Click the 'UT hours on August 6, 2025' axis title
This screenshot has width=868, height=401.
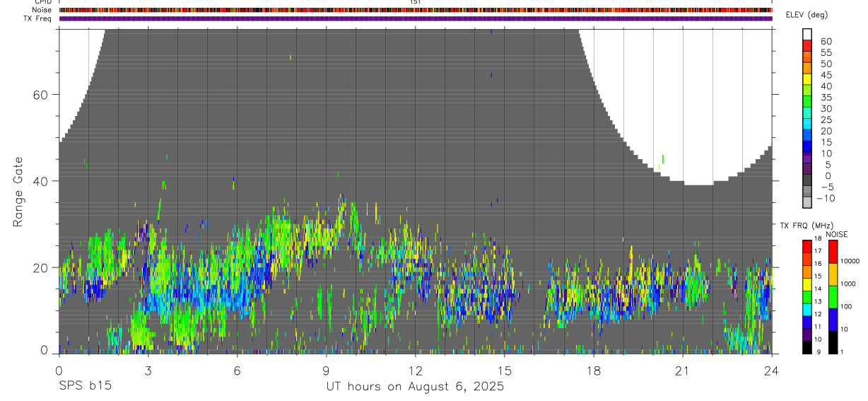click(415, 387)
